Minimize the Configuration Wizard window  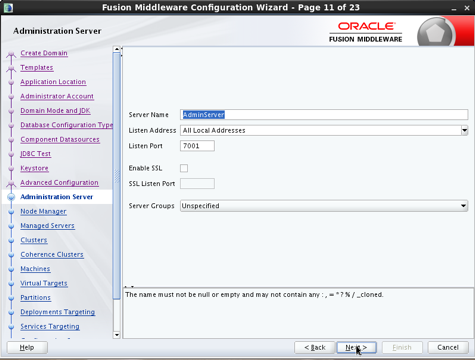454,8
